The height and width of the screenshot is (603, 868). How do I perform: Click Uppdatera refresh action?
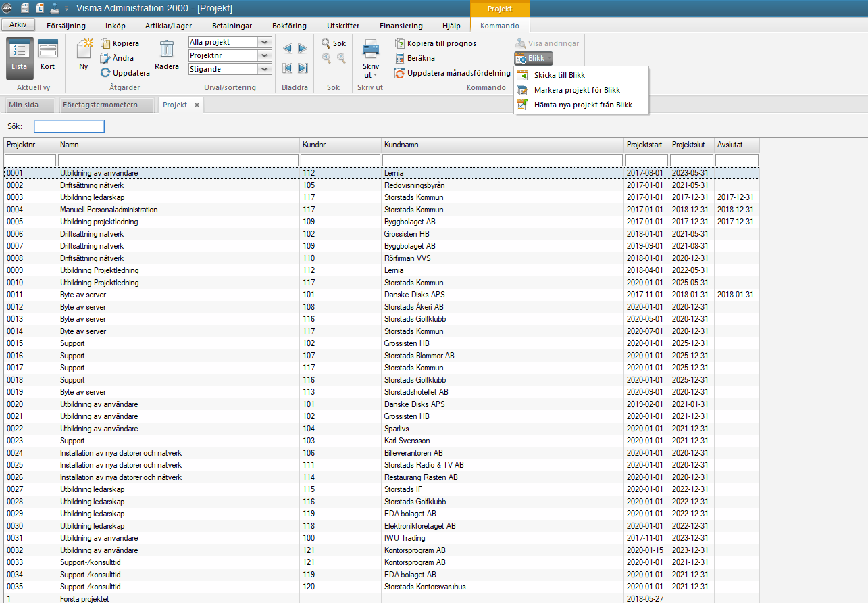coord(125,73)
